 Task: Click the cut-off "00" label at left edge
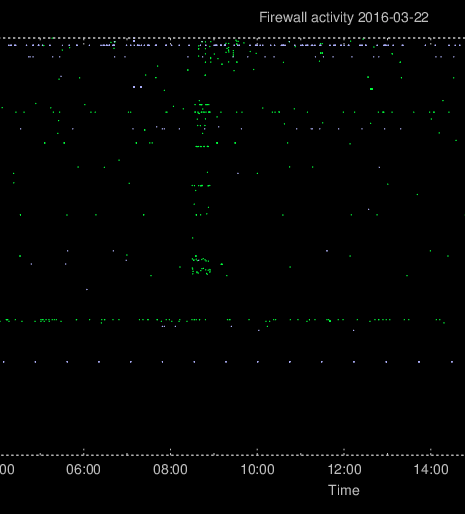pos(7,469)
